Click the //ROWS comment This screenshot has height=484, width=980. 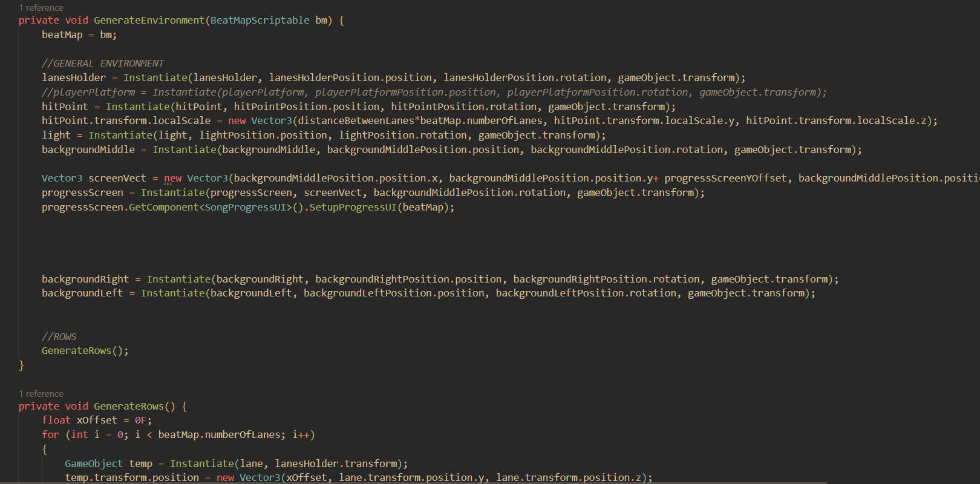59,337
